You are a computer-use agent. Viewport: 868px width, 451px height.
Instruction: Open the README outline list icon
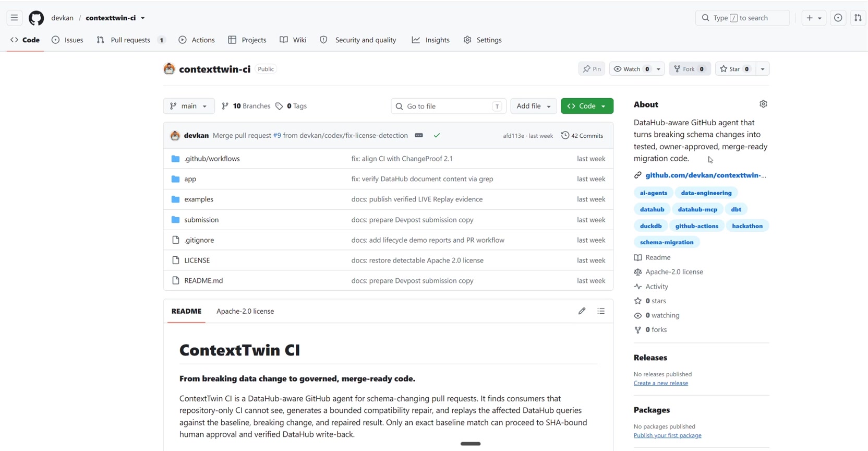point(601,311)
